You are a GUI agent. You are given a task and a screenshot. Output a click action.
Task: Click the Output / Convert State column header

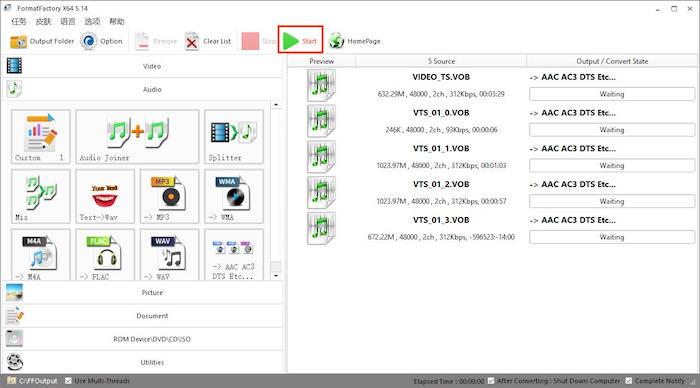click(x=612, y=61)
